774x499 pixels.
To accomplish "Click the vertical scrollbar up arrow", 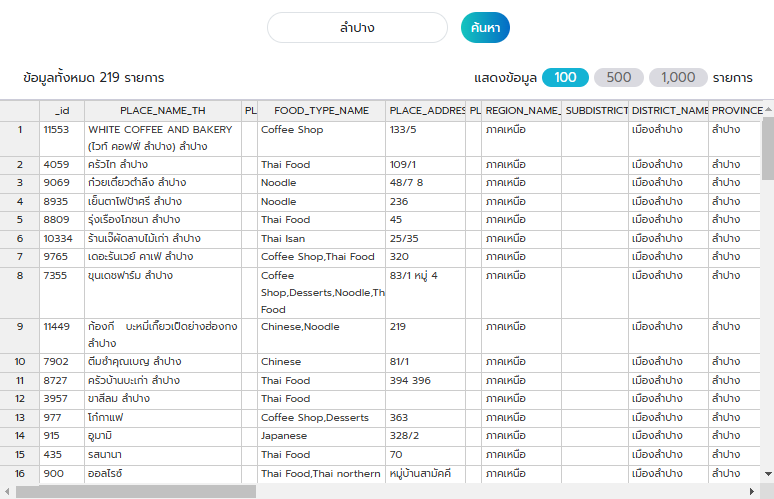I will pos(768,108).
